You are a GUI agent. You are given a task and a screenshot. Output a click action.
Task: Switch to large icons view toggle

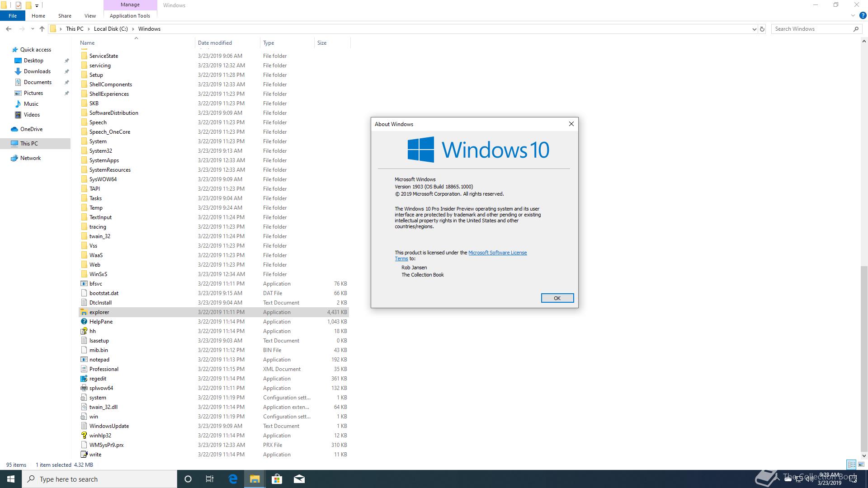pos(861,465)
